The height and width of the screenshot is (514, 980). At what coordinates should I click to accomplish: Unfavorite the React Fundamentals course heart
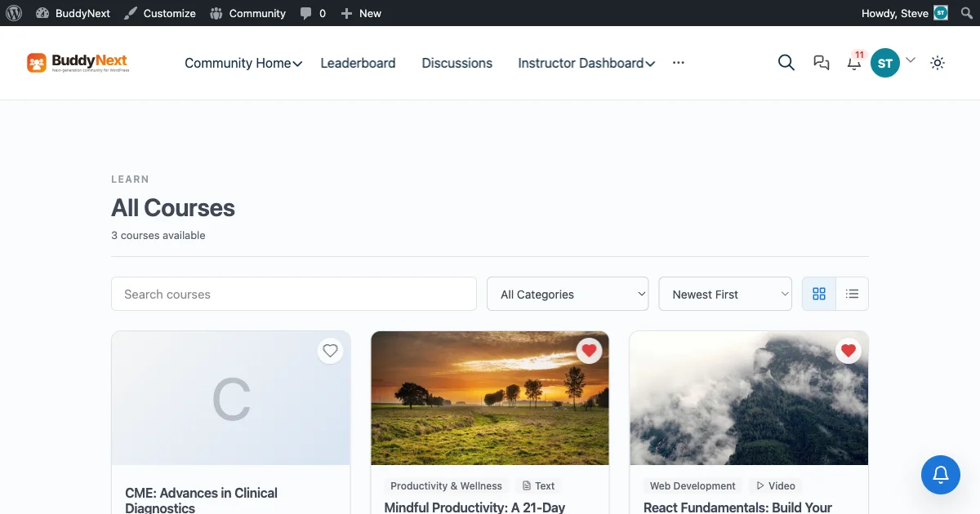pyautogui.click(x=849, y=351)
